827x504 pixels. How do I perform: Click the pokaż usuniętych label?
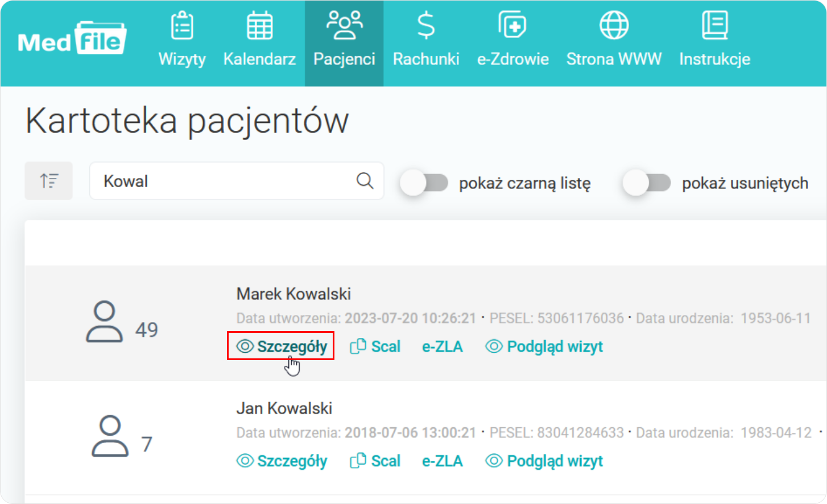pyautogui.click(x=745, y=183)
